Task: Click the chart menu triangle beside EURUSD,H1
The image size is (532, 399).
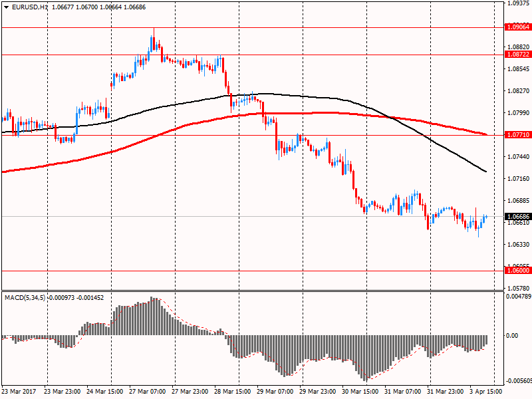Action: click(x=7, y=7)
